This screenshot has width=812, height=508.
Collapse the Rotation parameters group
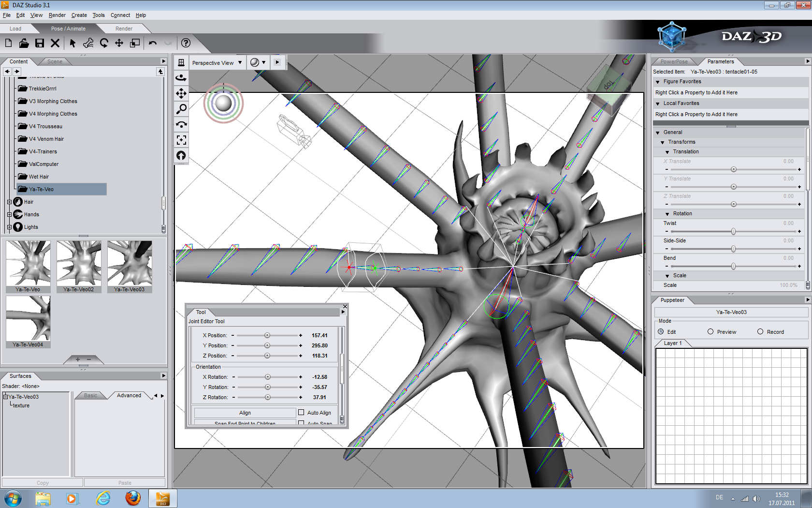tap(667, 214)
